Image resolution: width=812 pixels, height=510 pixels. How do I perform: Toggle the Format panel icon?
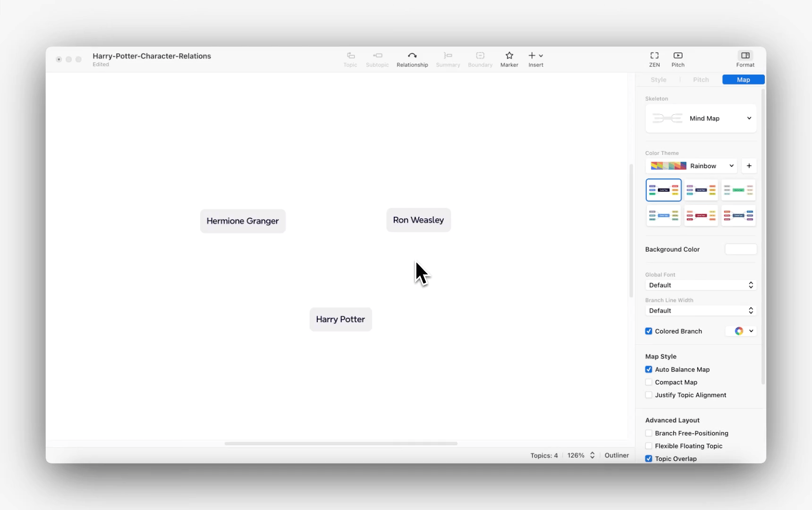[x=745, y=56]
